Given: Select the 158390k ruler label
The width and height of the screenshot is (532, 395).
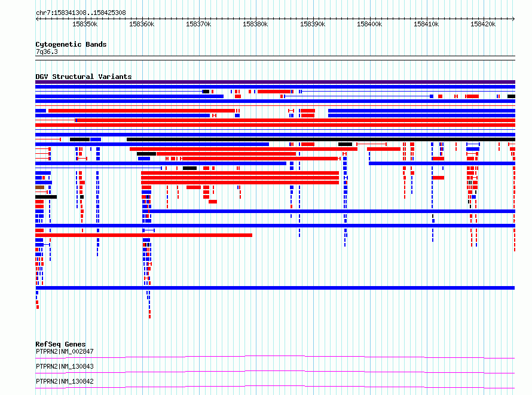Looking at the screenshot, I should tap(313, 24).
